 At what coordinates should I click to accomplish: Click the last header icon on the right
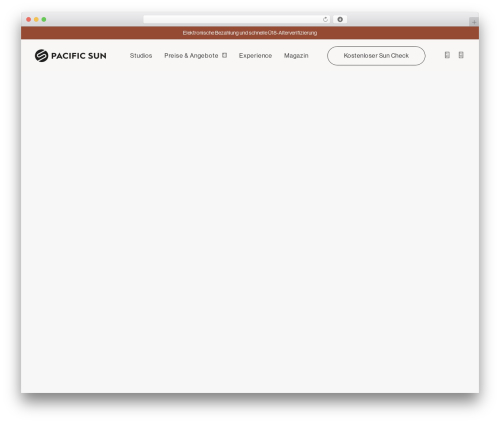(461, 55)
